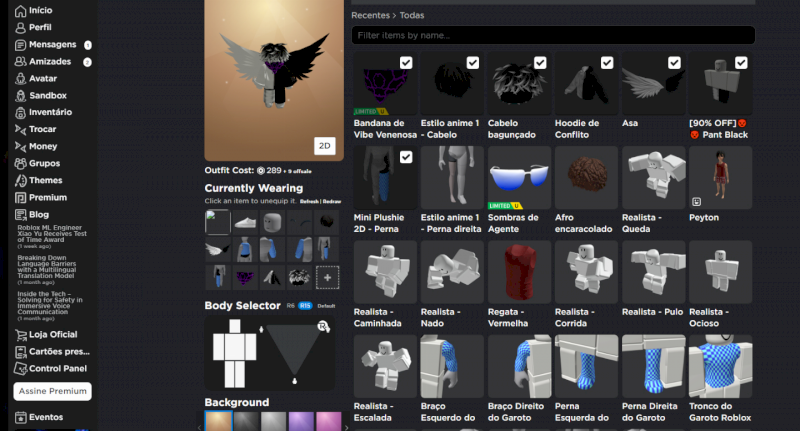Click the Money sidebar icon
800x431 pixels.
click(x=20, y=146)
